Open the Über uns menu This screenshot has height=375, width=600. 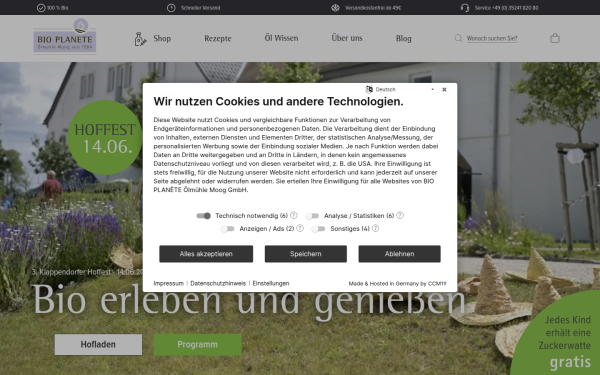(347, 38)
